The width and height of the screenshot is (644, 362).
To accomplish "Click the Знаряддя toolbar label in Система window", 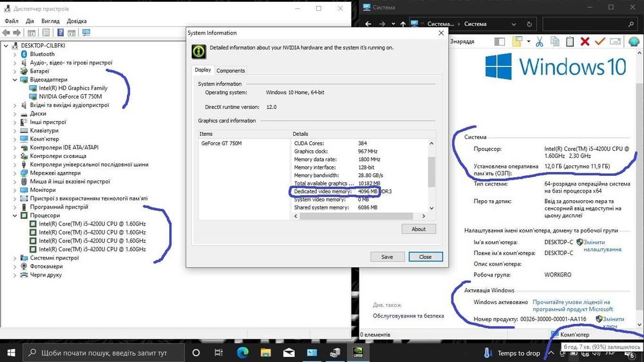I will (x=462, y=41).
